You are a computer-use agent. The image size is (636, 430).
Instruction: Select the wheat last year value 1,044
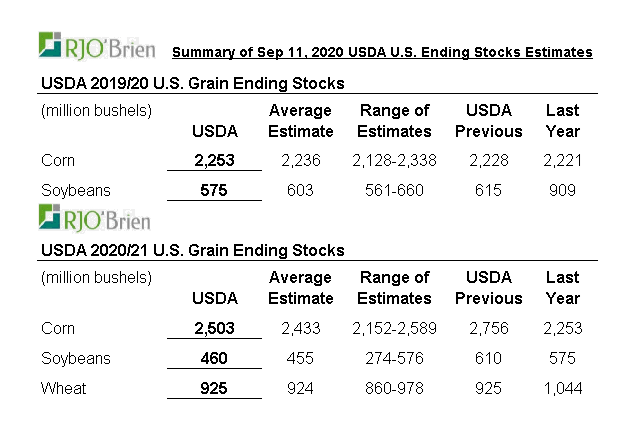click(563, 388)
